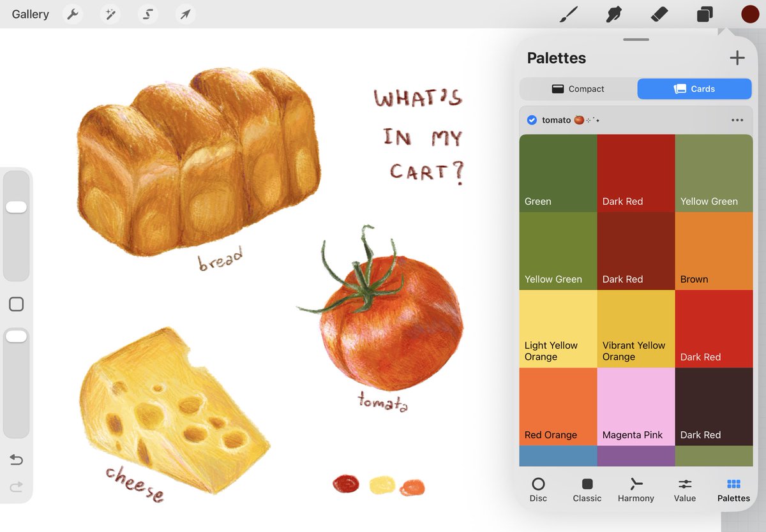Activate the Selection S-shaped tool
The width and height of the screenshot is (766, 532).
point(148,14)
